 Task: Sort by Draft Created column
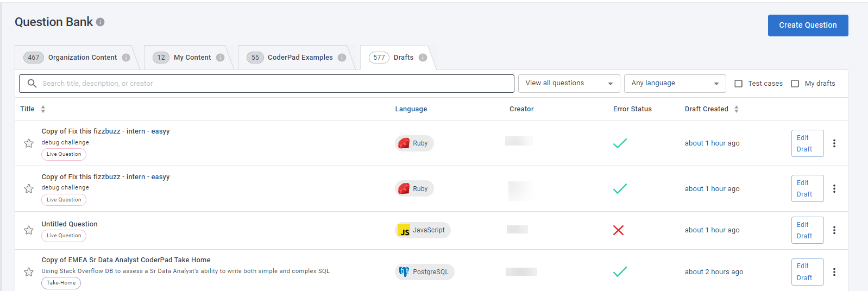(x=736, y=109)
